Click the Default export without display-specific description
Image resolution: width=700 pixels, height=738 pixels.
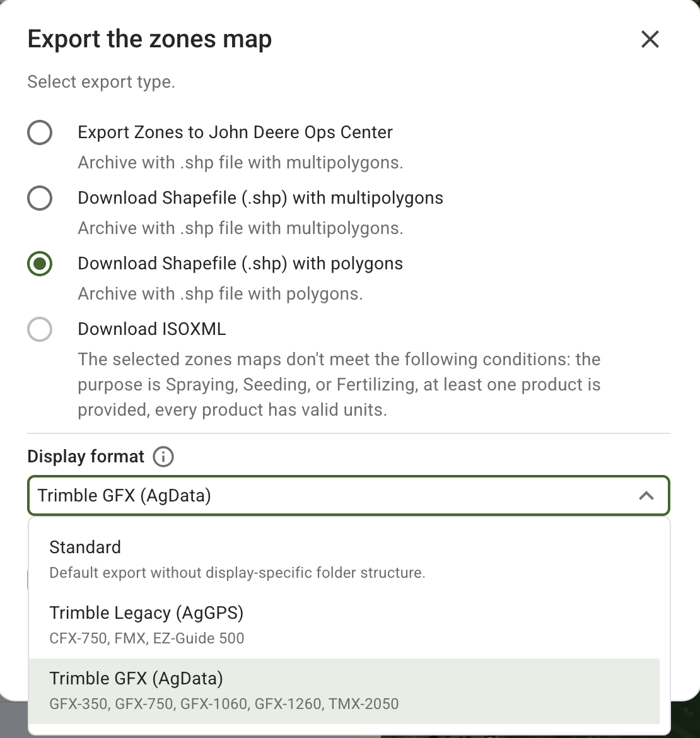point(237,573)
